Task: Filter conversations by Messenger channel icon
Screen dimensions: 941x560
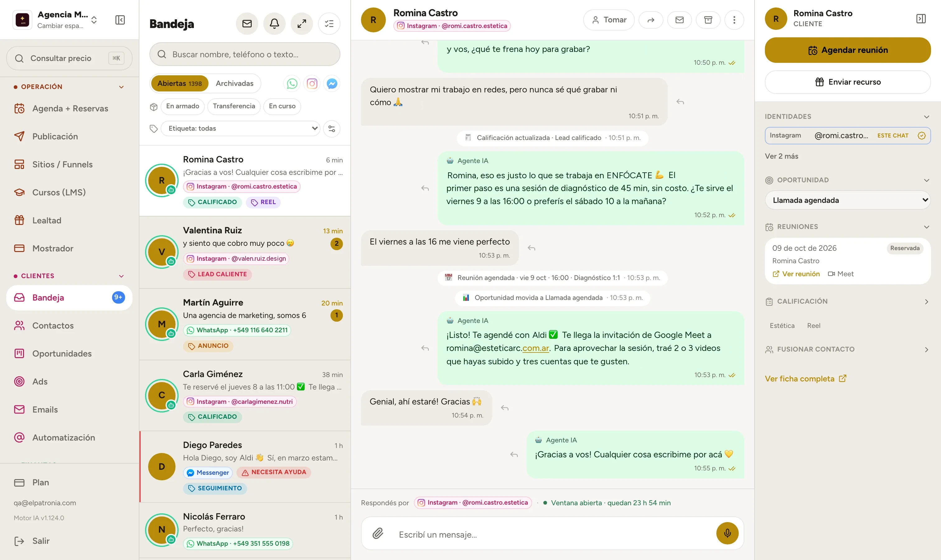Action: point(332,83)
